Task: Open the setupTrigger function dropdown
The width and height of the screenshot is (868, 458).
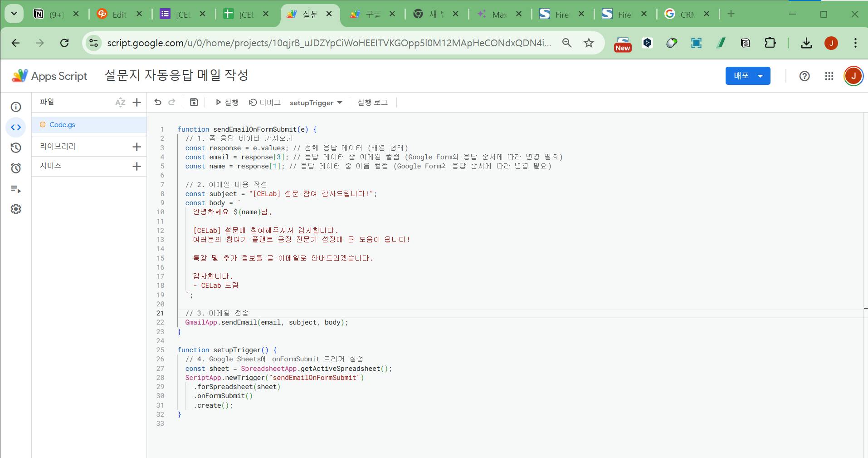Action: click(316, 103)
